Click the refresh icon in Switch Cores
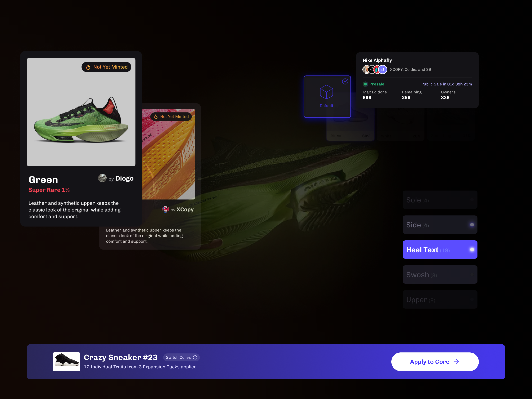 (x=195, y=357)
